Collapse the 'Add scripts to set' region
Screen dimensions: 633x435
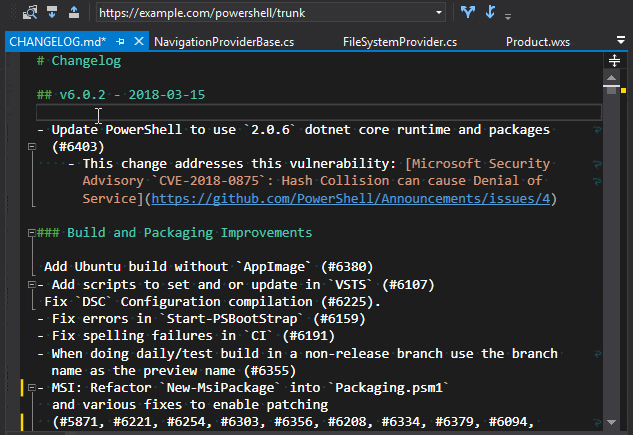click(x=32, y=284)
